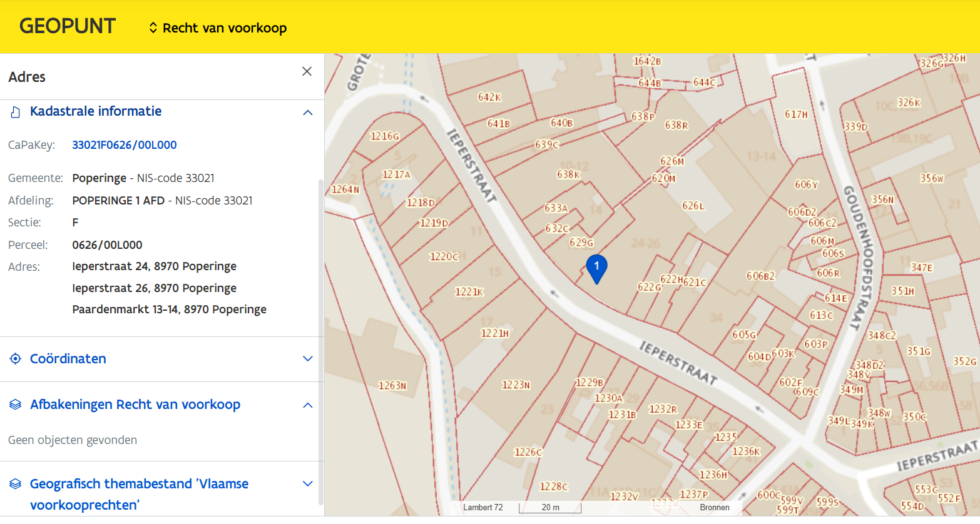
Task: Expand the Coördinaten section
Action: [307, 359]
